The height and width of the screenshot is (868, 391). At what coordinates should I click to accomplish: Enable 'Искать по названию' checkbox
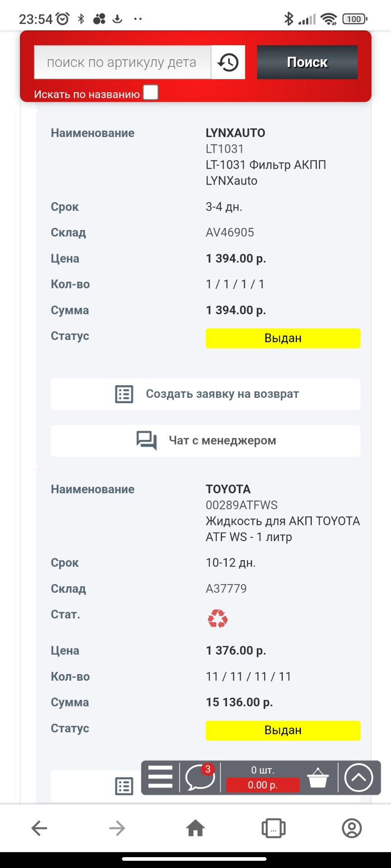coord(151,92)
